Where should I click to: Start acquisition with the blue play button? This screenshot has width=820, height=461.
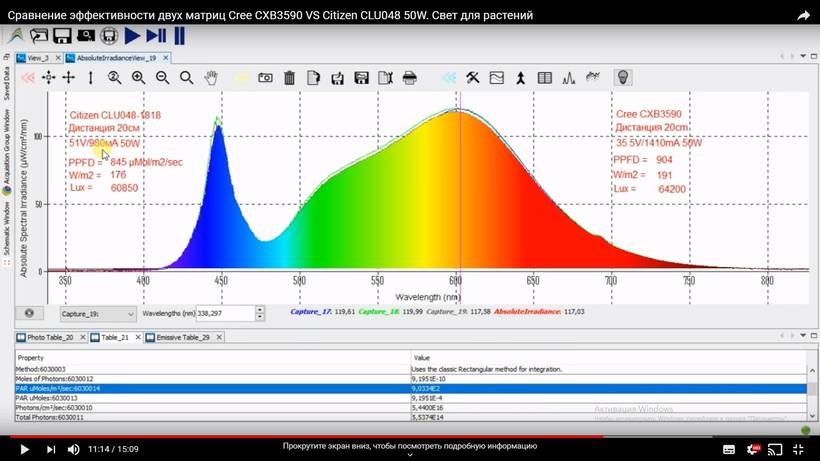[132, 36]
